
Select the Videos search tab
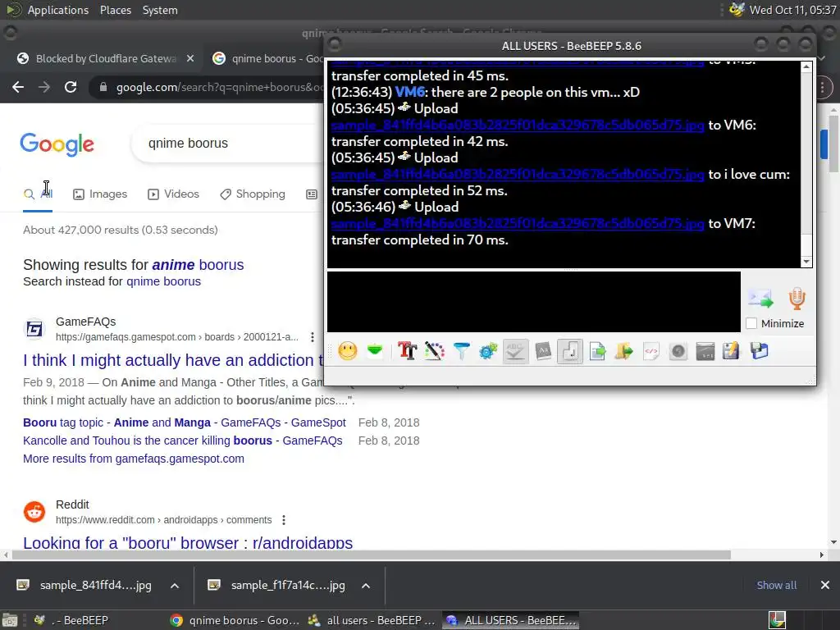(173, 194)
